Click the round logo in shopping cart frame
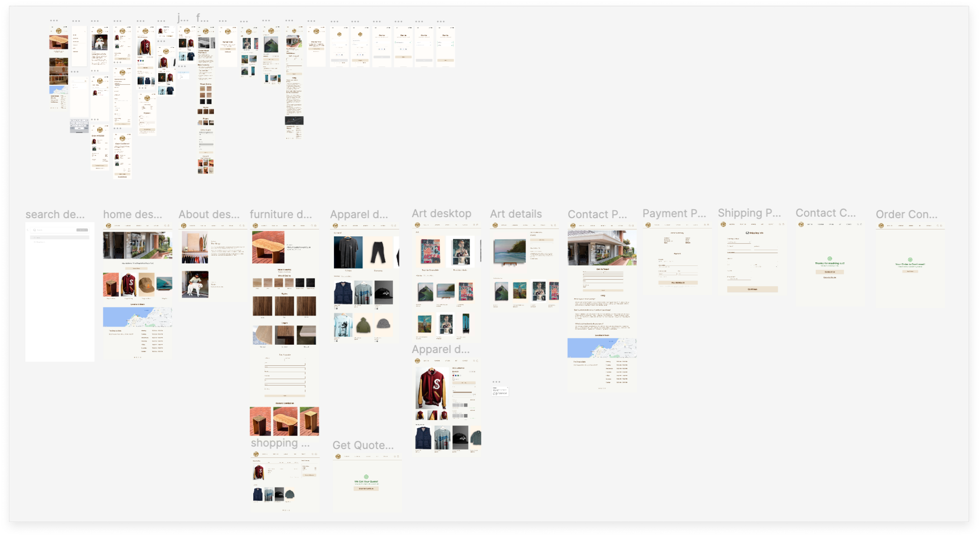Viewport: 980px width, 536px height. 256,454
